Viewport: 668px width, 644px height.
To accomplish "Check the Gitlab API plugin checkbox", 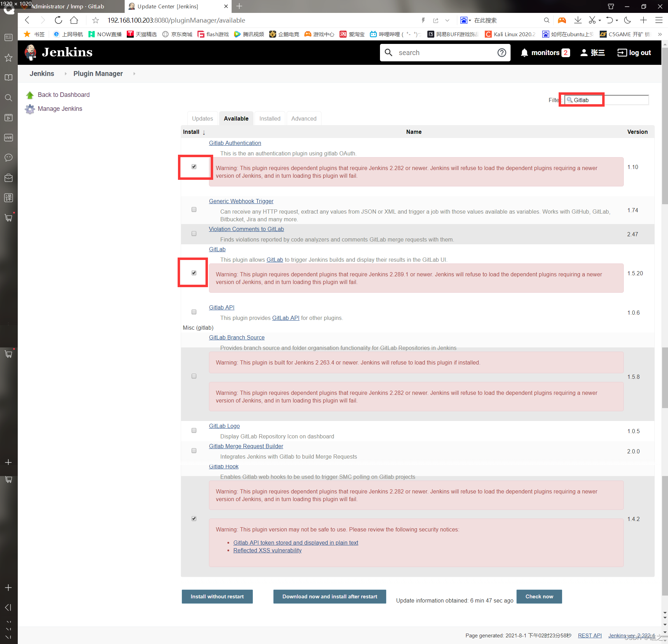I will [x=194, y=312].
